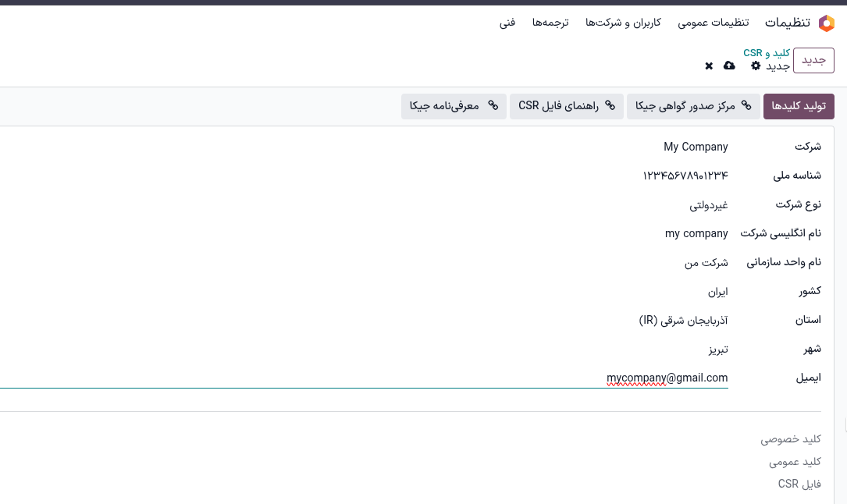The image size is (847, 504).
Task: Open the ترجمه‌ها menu
Action: click(x=551, y=23)
